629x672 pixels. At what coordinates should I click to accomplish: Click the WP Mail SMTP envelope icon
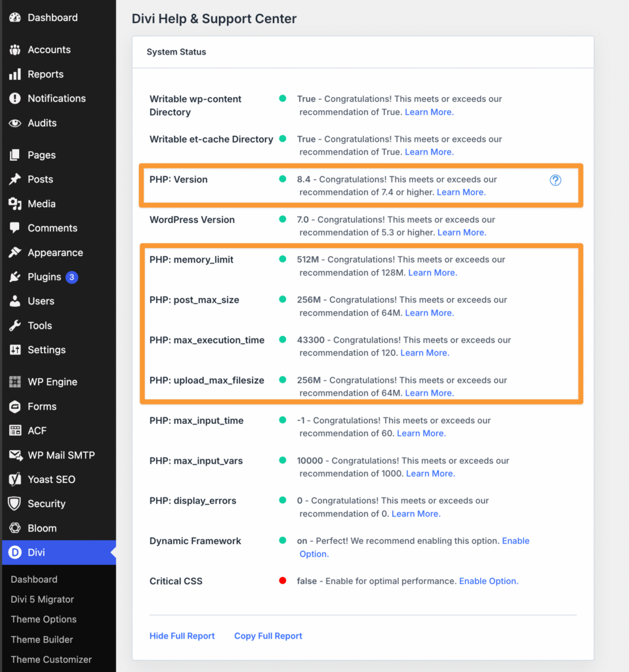point(16,455)
